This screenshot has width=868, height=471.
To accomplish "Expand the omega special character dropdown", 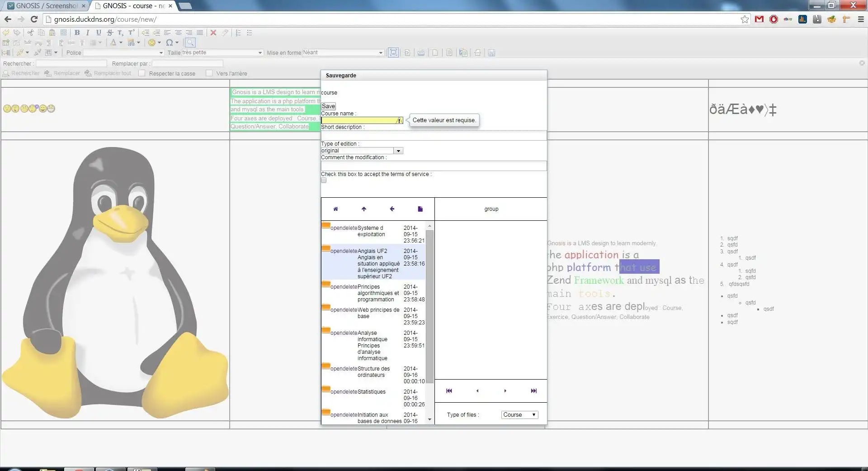I will 177,43.
